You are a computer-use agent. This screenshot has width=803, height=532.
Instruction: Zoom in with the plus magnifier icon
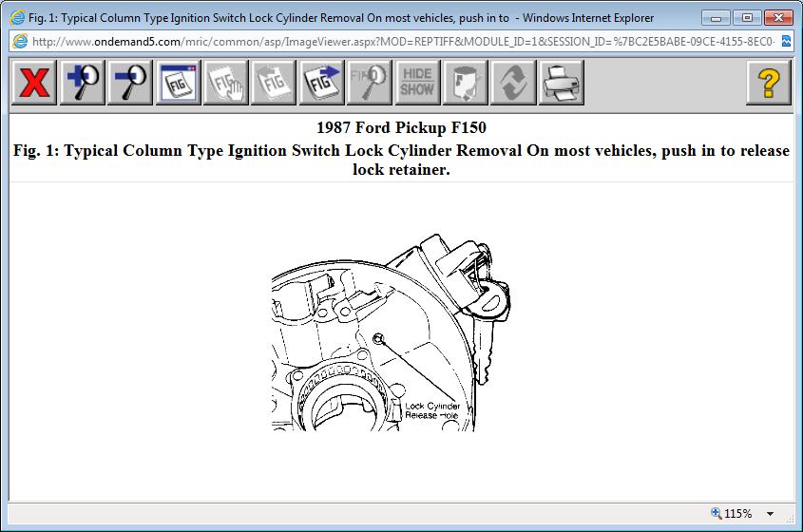83,83
